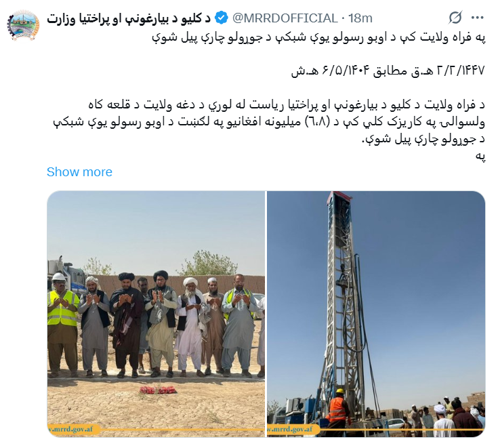Open the MRRD profile avatar
This screenshot has height=448, width=498.
23,26
